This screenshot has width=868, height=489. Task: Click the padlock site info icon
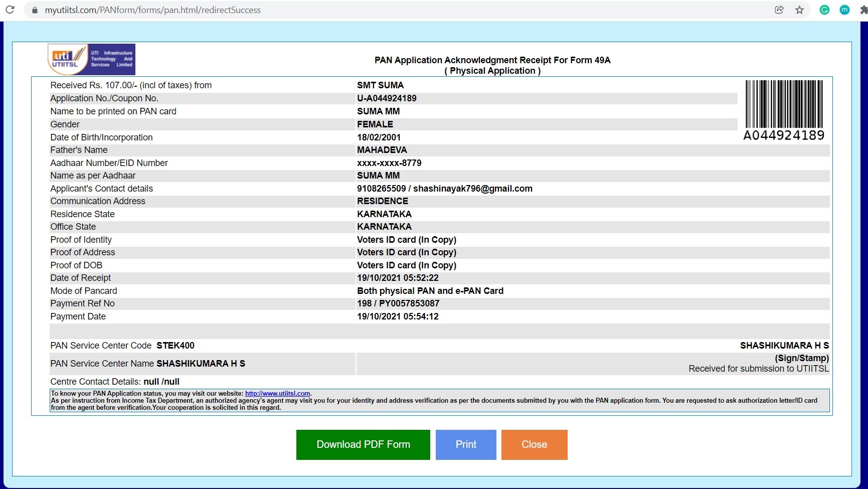[35, 10]
